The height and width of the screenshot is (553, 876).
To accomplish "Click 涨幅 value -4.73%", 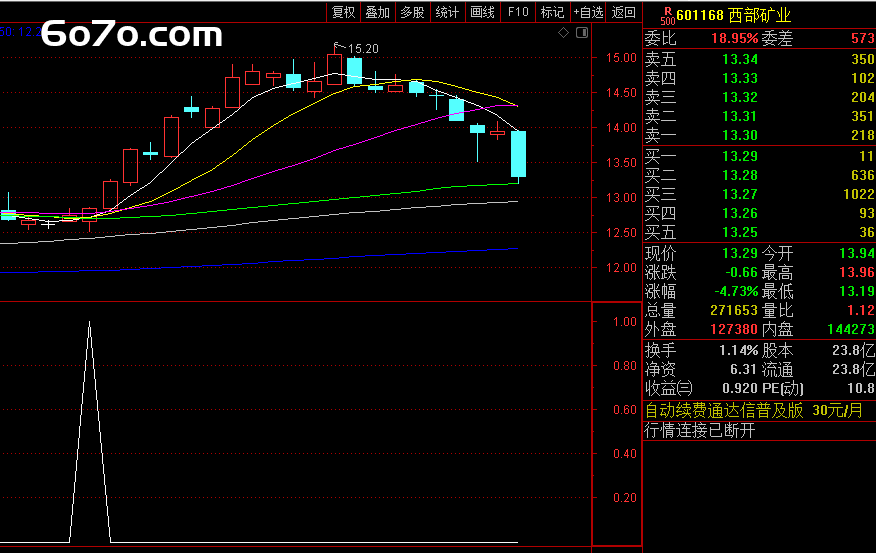I will [x=736, y=292].
